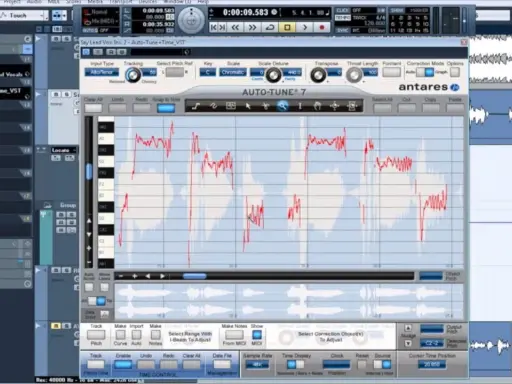Select the Move Point tool
The width and height of the screenshot is (512, 384).
(335, 106)
